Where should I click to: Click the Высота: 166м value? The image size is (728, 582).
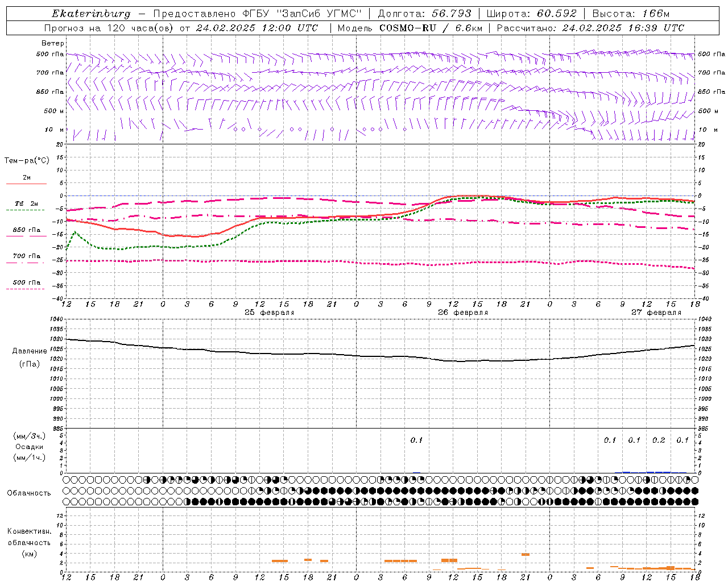click(631, 14)
